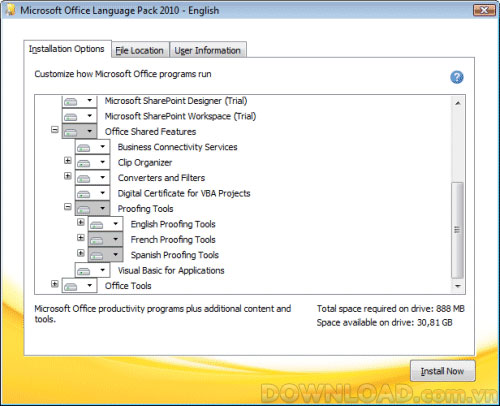The height and width of the screenshot is (406, 500).
Task: Select the Office Tools label
Action: [128, 285]
